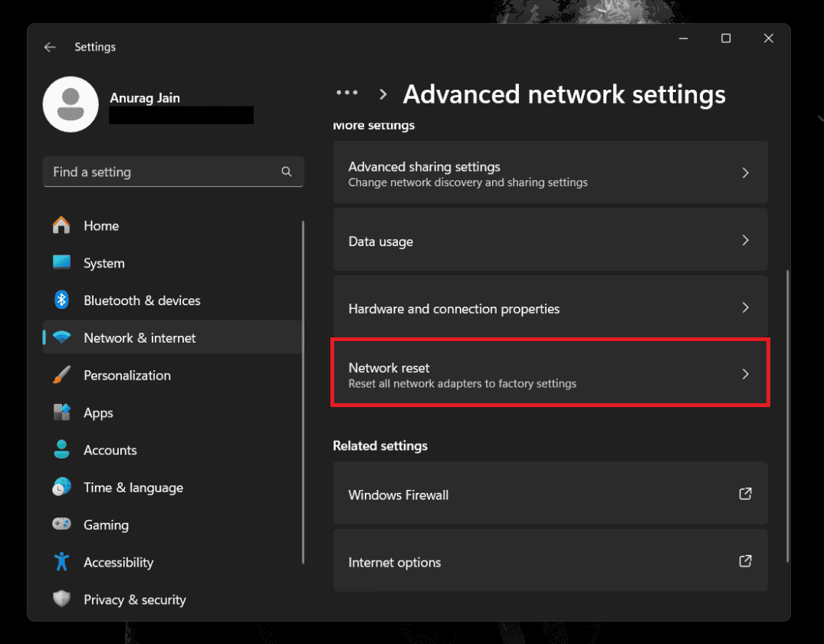Open Personalization via the brush icon

coord(61,375)
